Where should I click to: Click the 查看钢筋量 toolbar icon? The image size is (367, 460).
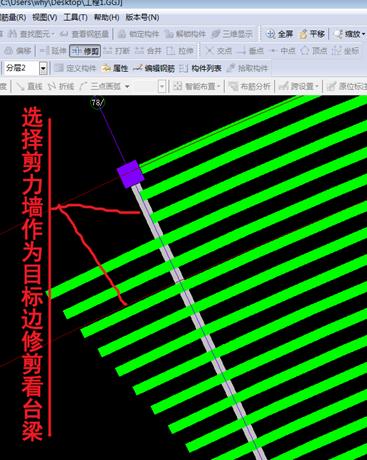pyautogui.click(x=65, y=34)
